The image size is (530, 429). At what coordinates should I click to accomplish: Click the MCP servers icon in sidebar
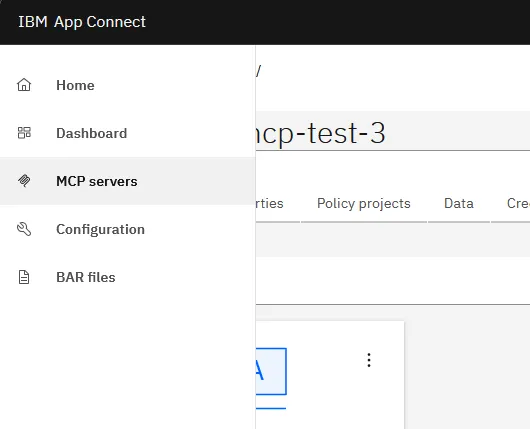coord(24,181)
